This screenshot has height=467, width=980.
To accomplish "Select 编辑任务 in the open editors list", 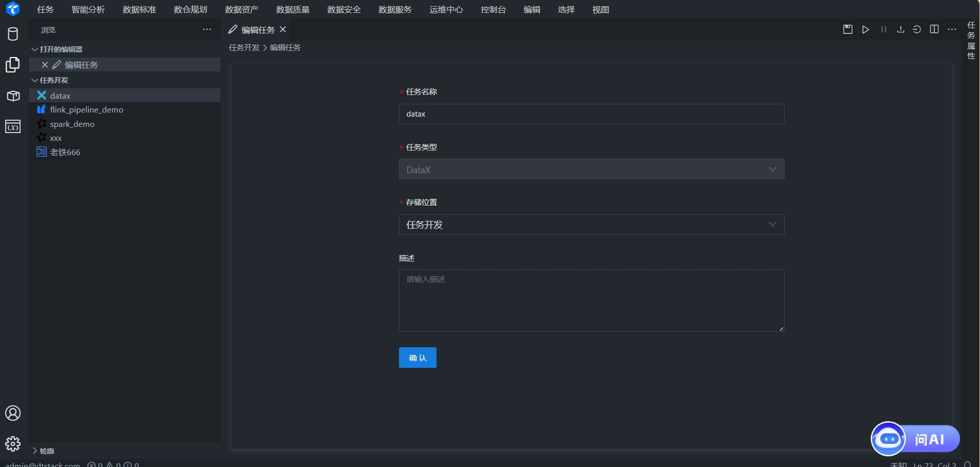I will [124, 65].
